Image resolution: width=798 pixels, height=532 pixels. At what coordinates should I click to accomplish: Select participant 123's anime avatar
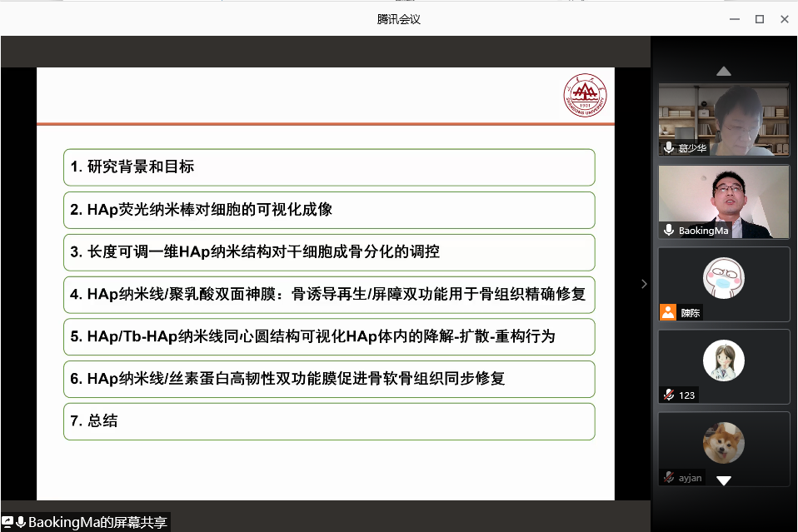point(724,360)
